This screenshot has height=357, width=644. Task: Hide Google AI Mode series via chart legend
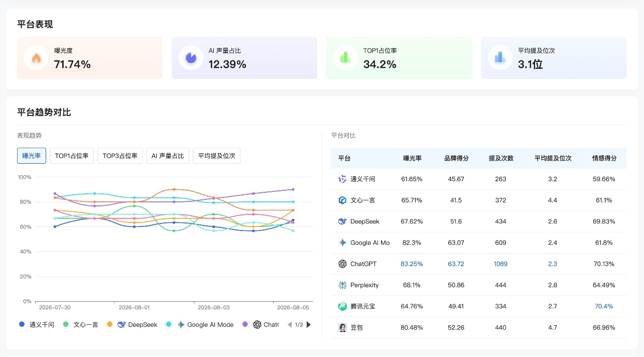[x=199, y=325]
